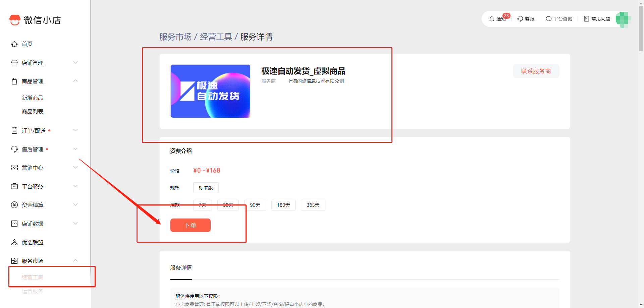Screen dimensions: 644x308
Task: Expand the 资金结算 chevron
Action: (x=75, y=204)
